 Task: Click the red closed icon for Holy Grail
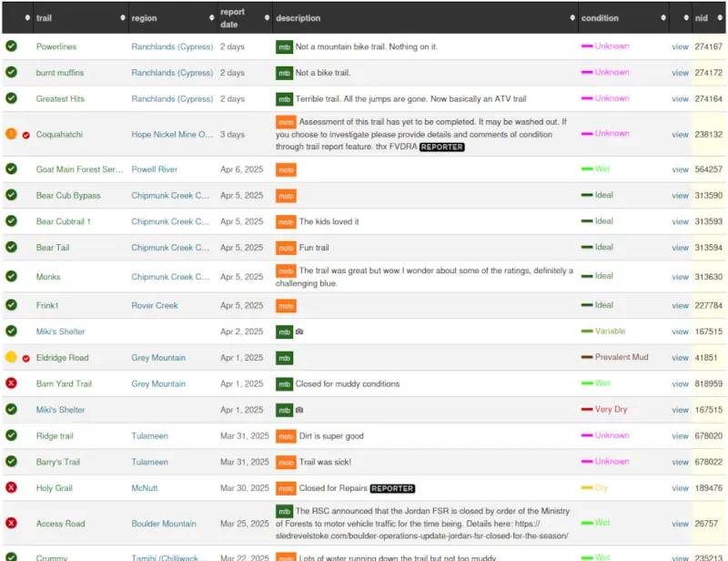click(x=11, y=488)
